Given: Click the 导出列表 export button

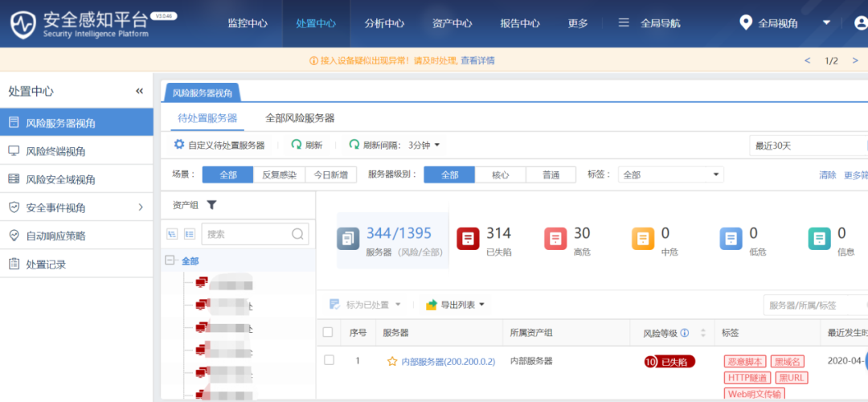Looking at the screenshot, I should pos(456,305).
